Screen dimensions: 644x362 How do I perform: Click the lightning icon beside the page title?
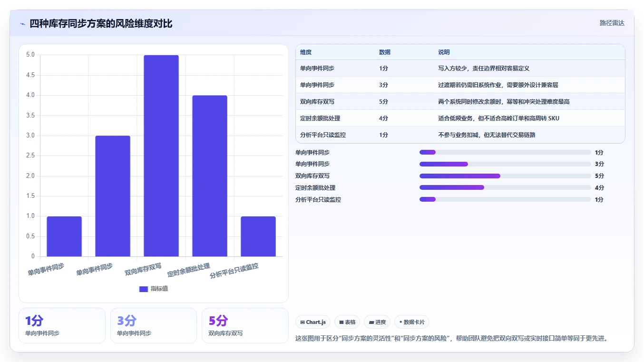tap(23, 24)
